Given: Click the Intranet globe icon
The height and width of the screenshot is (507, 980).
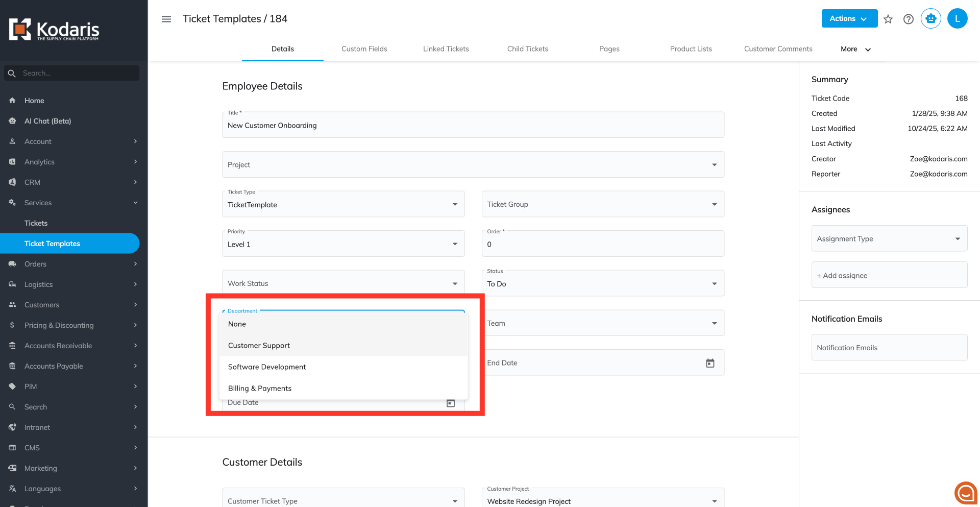Looking at the screenshot, I should tap(12, 427).
